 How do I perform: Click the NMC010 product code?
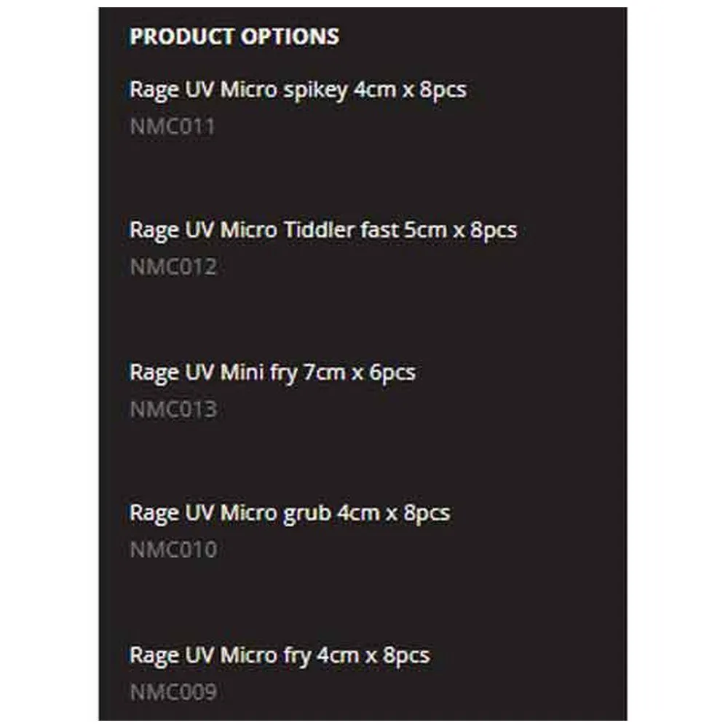[173, 550]
